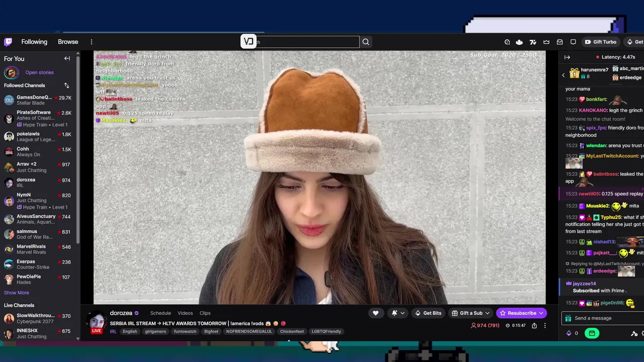Click the girlgamers tag

[155, 331]
